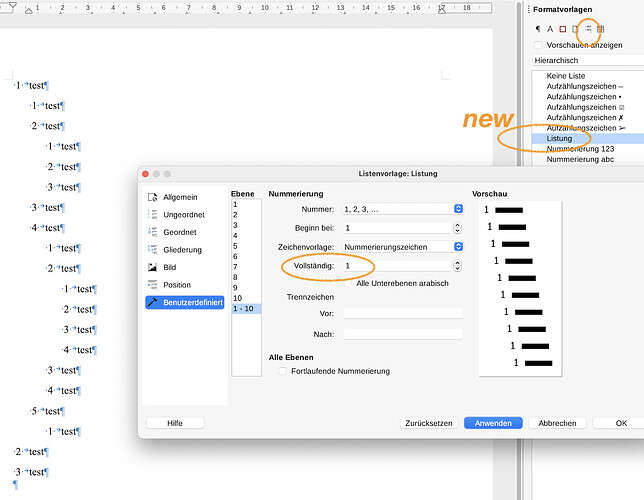Select the Listung list style
Screen dimensions: 644x500
(588, 138)
